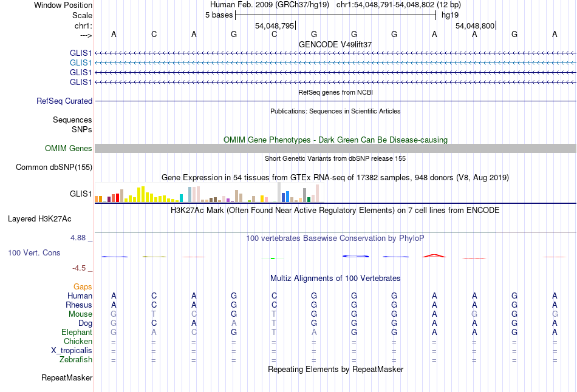Click the Human Feb. 2009 (GRCh37/hg19) text
This screenshot has width=577, height=392.
pos(269,5)
